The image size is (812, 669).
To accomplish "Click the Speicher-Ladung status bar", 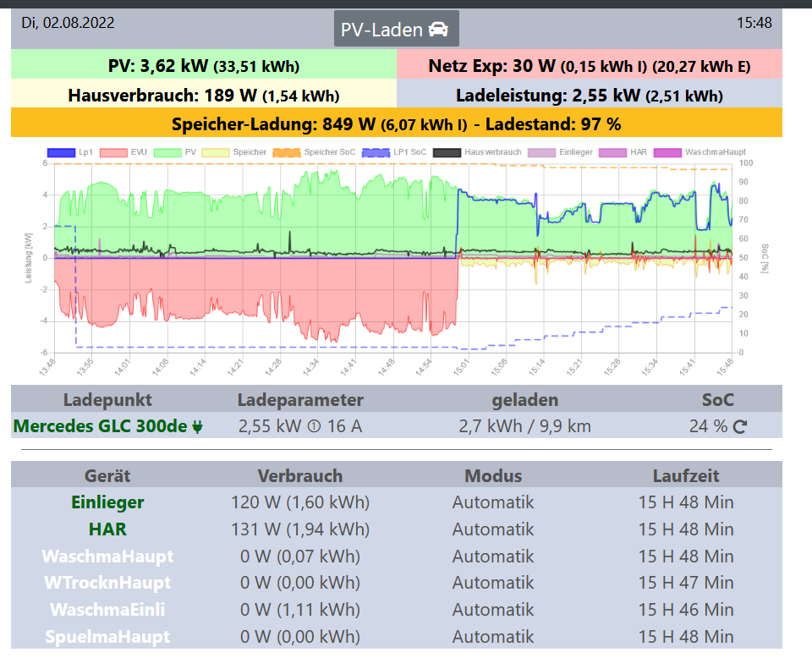I will [x=396, y=124].
